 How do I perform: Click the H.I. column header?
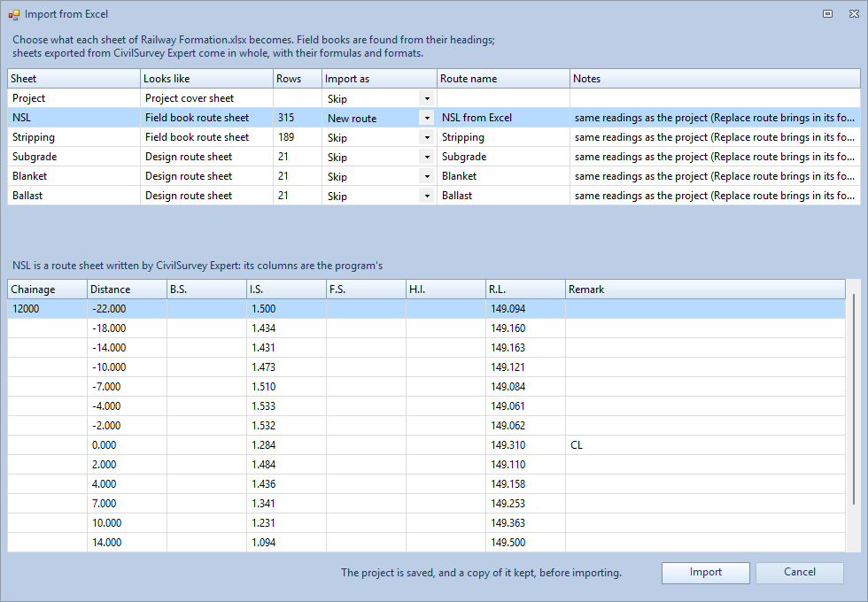[x=446, y=289]
